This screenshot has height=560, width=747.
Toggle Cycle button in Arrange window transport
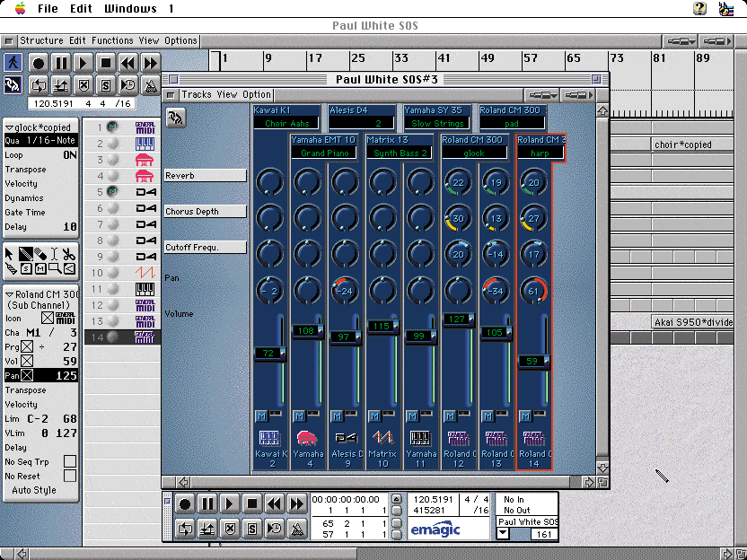point(39,85)
